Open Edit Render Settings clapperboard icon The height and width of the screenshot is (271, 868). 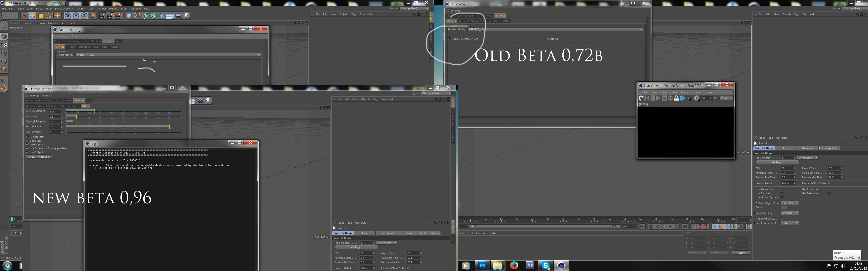coord(119,16)
